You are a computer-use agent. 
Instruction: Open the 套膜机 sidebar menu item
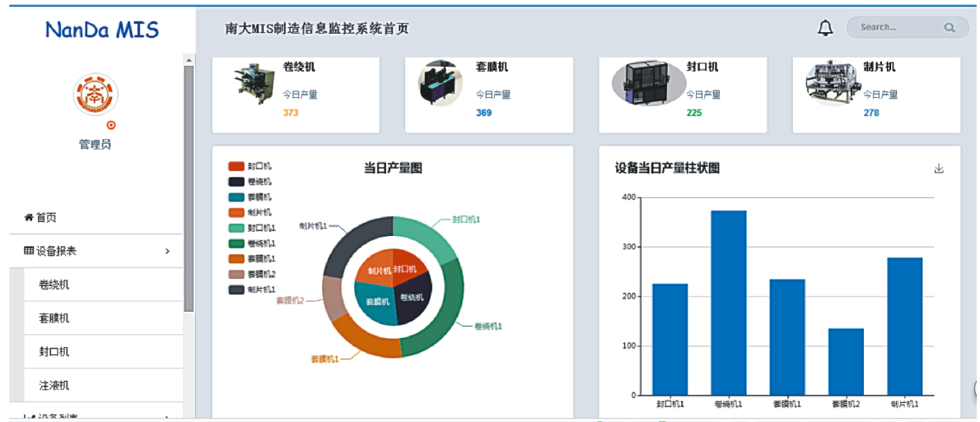54,318
